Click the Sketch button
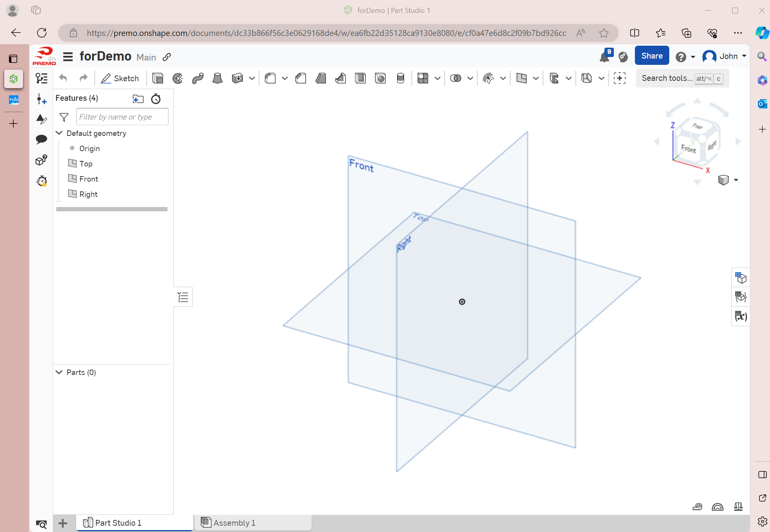Viewport: 770px width, 532px height. pos(120,79)
